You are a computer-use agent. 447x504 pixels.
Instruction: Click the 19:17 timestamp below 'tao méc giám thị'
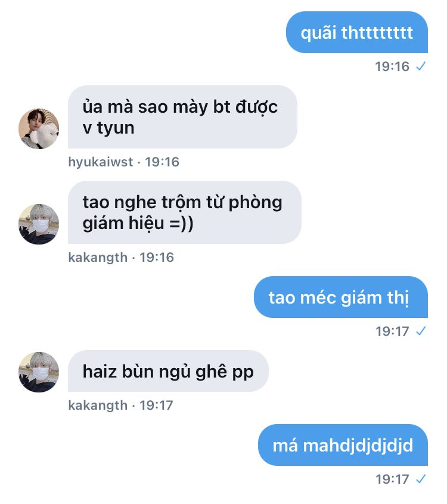click(392, 331)
